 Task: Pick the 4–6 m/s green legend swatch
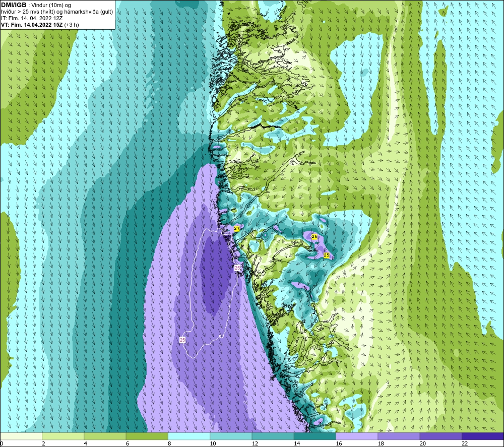click(x=105, y=436)
